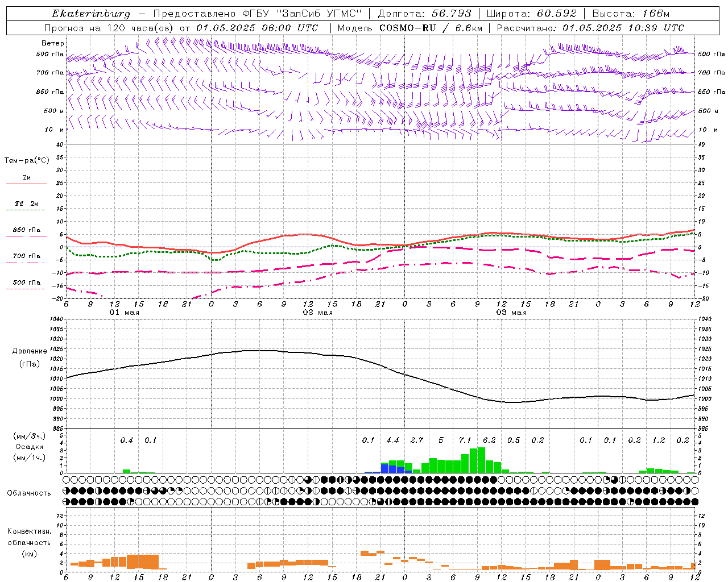Click 'Рассчитано: 01.05.2025 10:39 UTC' timestamp
Screen dimensions: 728x582
point(590,28)
